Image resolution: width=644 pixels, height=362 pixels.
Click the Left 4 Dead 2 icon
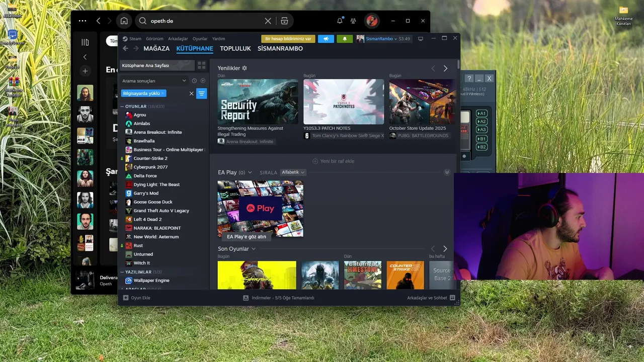pos(129,219)
